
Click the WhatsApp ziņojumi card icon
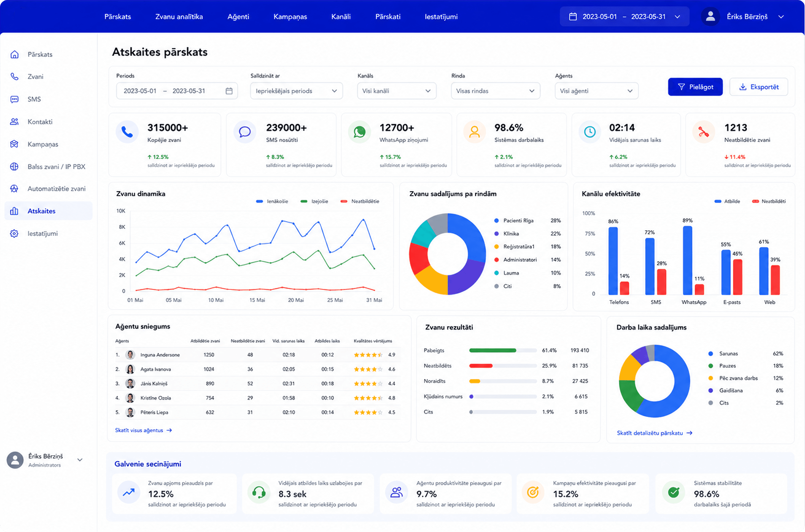(359, 132)
